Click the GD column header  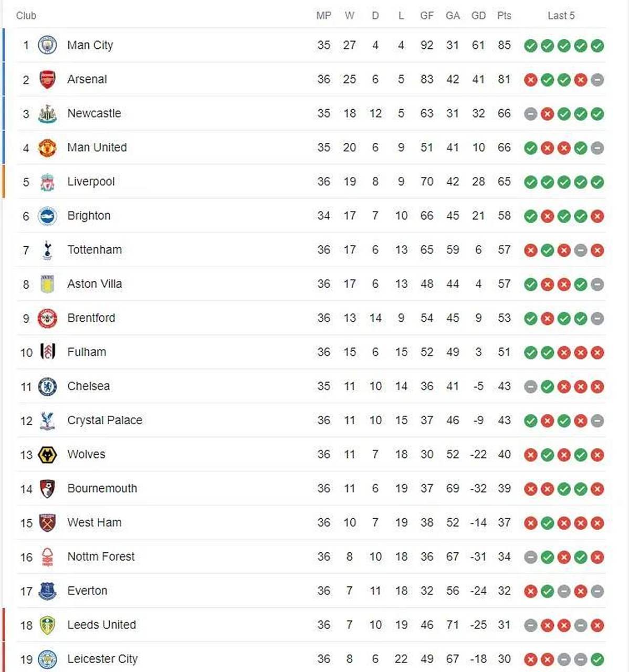point(478,16)
